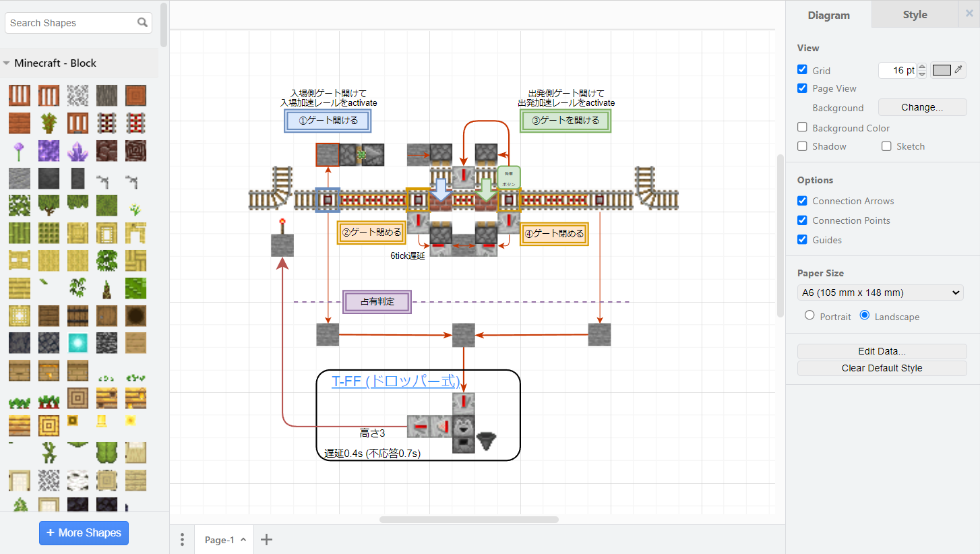Click the More Shapes button
Screen dimensions: 980x554
pyautogui.click(x=84, y=532)
